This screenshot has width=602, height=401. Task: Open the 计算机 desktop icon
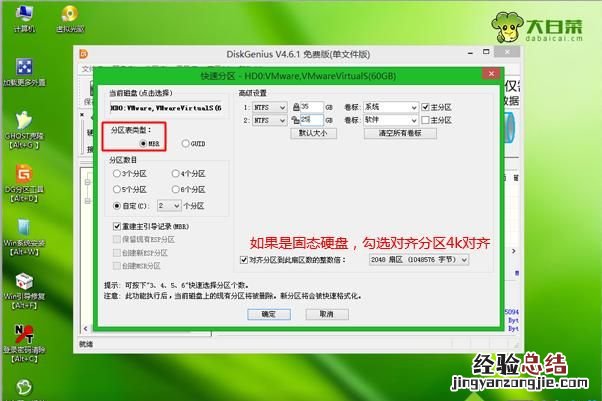(x=25, y=18)
